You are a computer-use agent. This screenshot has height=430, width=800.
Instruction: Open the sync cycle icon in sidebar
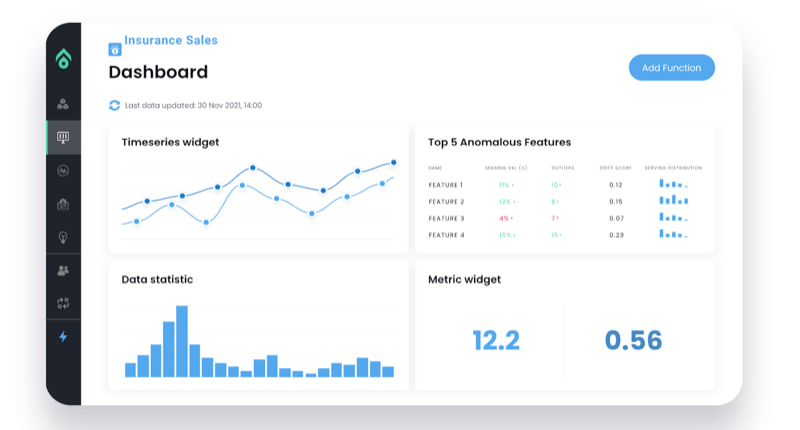(x=63, y=303)
